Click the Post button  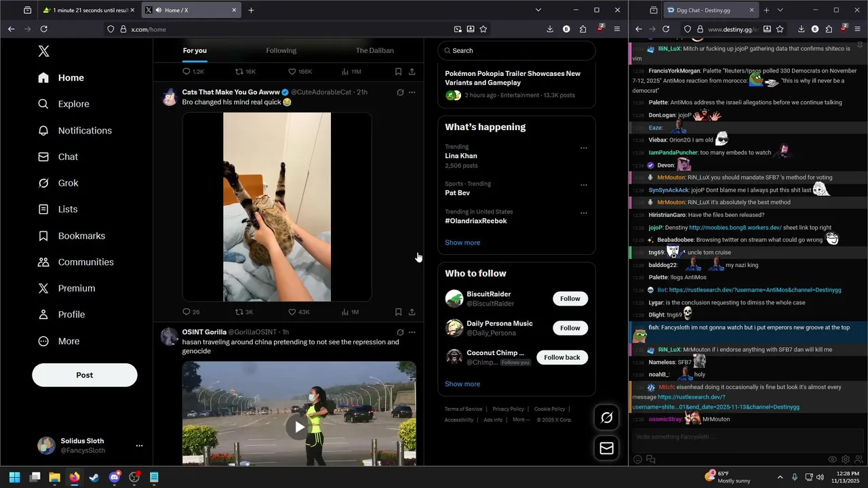[x=85, y=375]
